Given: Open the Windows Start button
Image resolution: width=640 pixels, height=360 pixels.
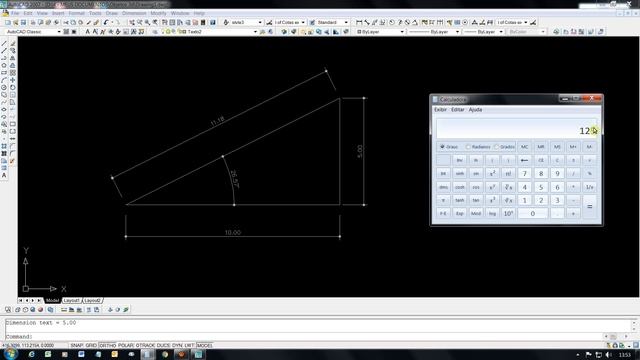Looking at the screenshot, I should click(10, 353).
